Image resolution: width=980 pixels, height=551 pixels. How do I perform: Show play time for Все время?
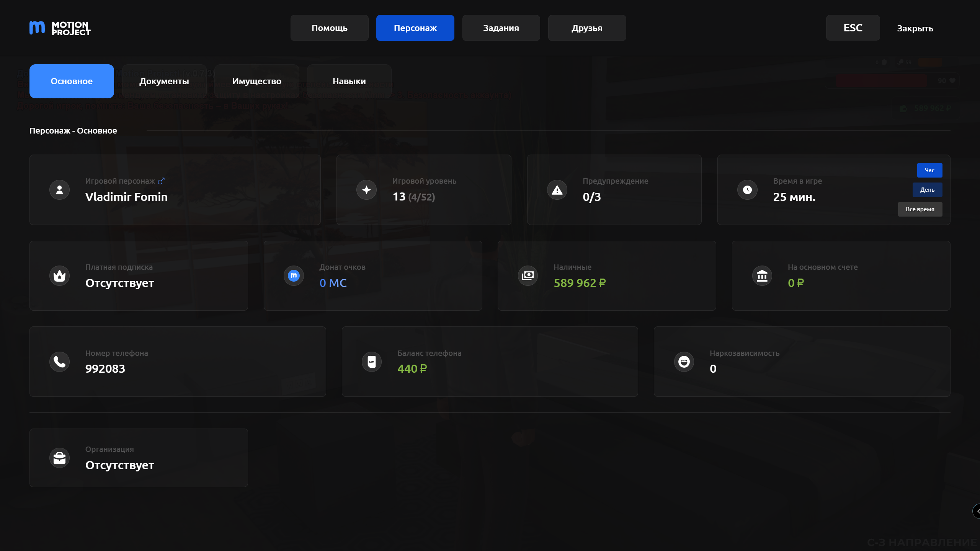(x=920, y=209)
